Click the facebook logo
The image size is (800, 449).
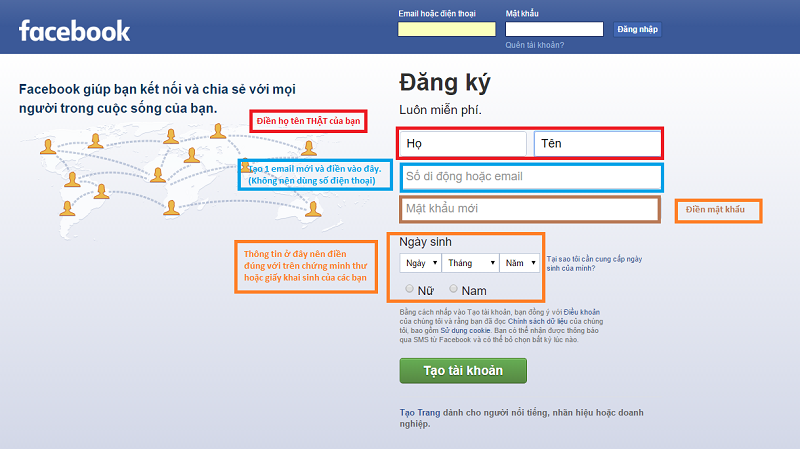[74, 31]
